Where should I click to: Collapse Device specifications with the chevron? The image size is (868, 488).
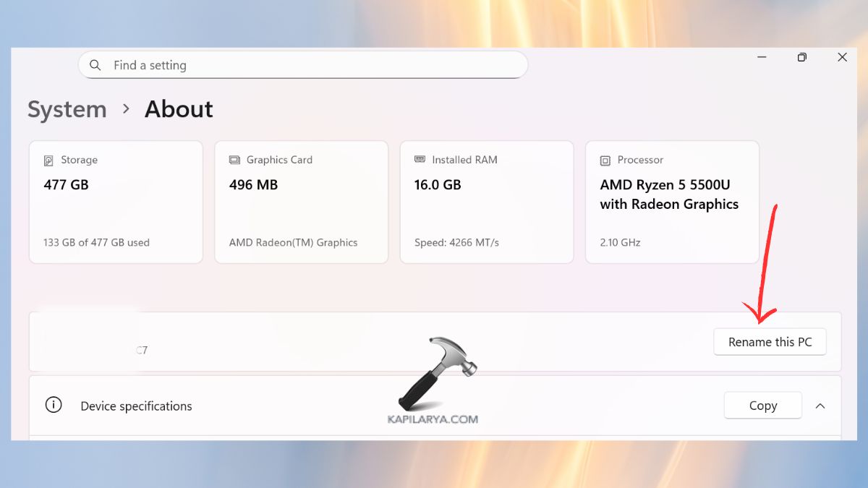(820, 406)
